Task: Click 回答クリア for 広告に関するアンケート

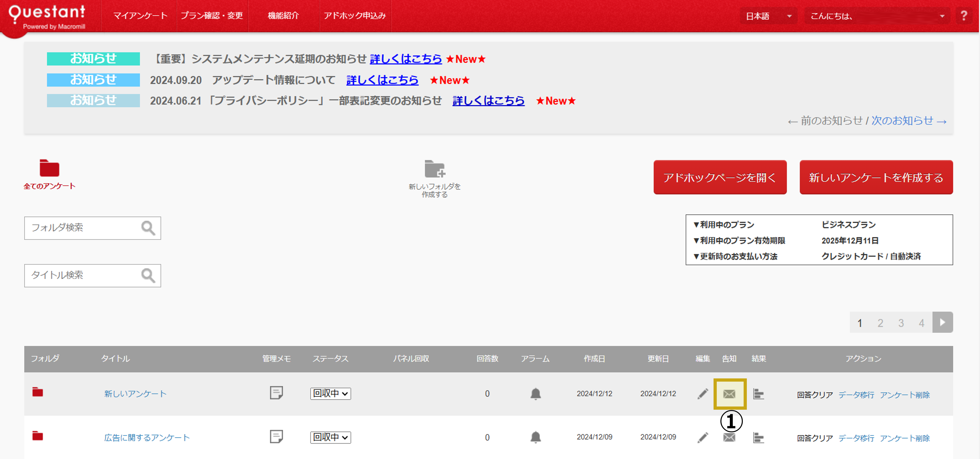Action: click(815, 438)
